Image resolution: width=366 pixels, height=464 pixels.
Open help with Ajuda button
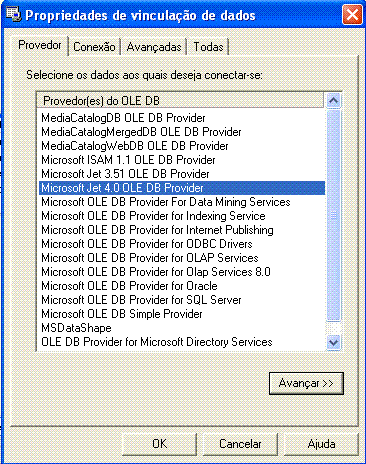pos(321,444)
